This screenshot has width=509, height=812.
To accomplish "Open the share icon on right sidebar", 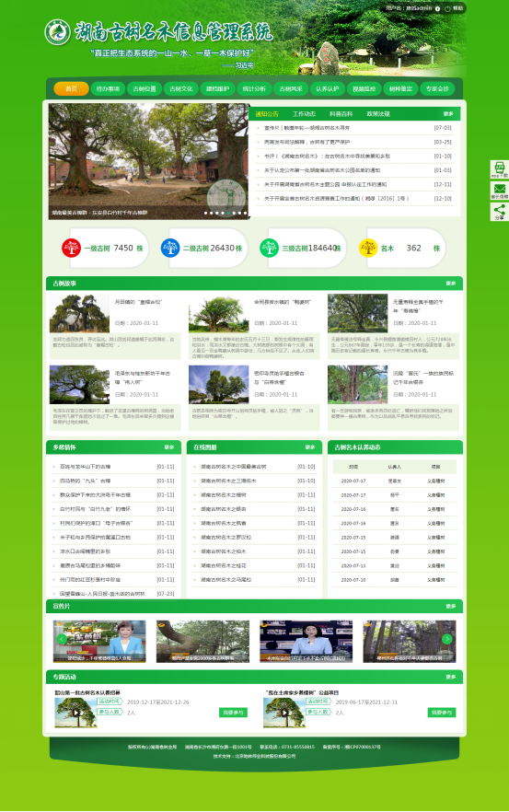I will (500, 212).
